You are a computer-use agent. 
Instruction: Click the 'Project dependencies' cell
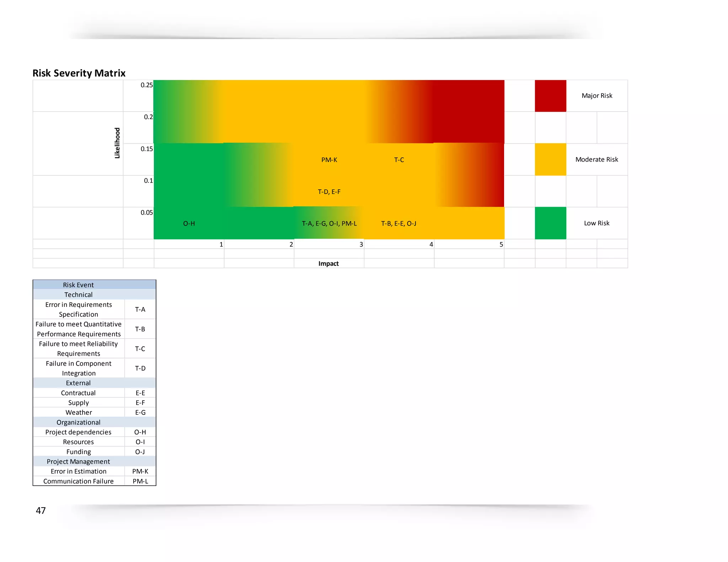[79, 432]
